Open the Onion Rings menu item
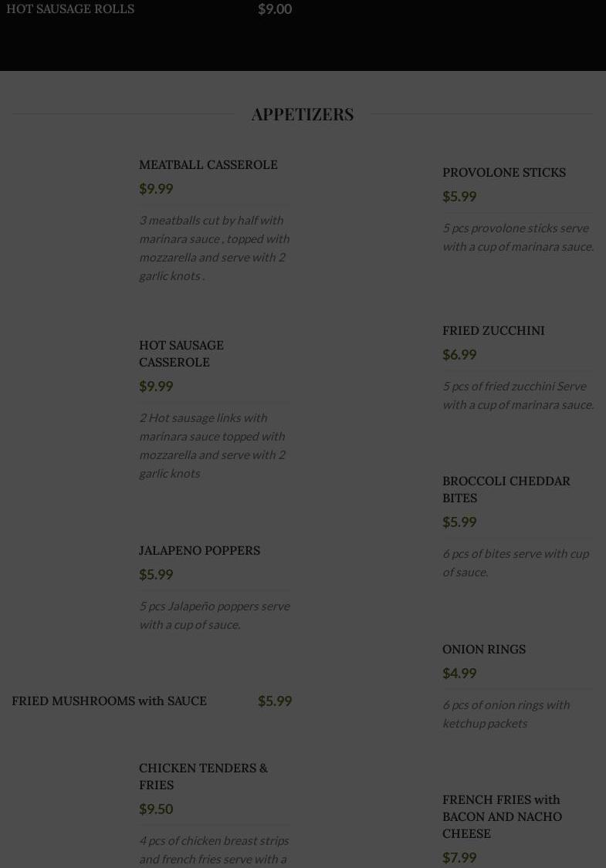The height and width of the screenshot is (868, 606). click(x=483, y=649)
